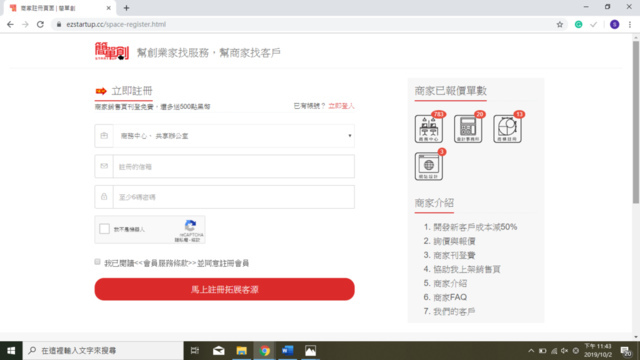Click the lock icon beside the password field

coord(104,197)
